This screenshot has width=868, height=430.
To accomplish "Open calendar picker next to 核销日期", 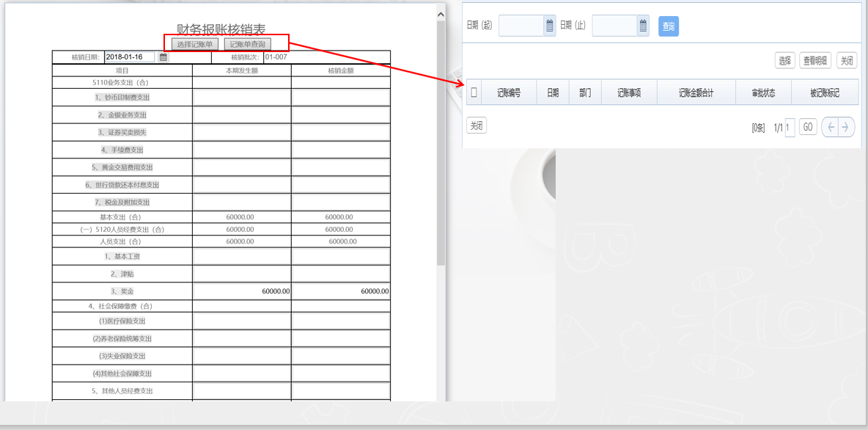I will (163, 57).
